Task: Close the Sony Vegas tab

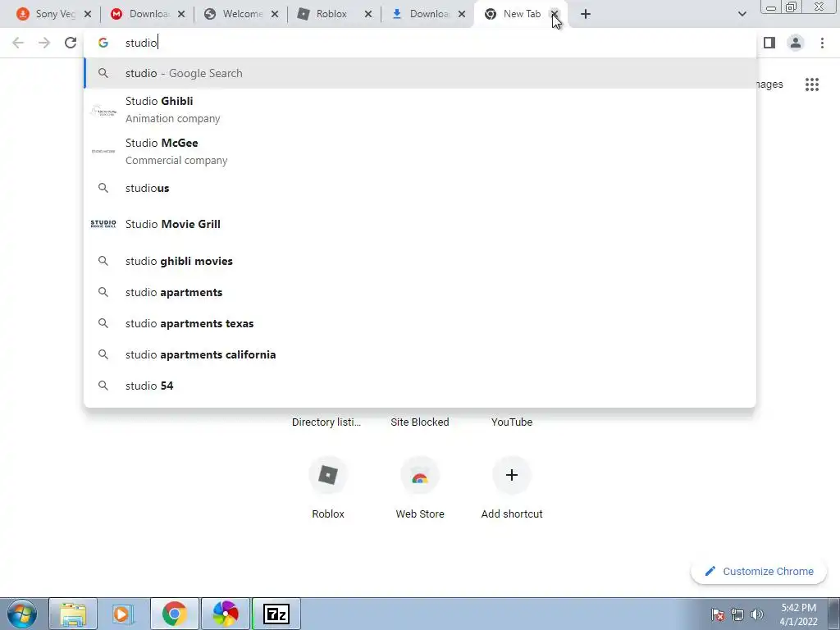Action: (88, 14)
